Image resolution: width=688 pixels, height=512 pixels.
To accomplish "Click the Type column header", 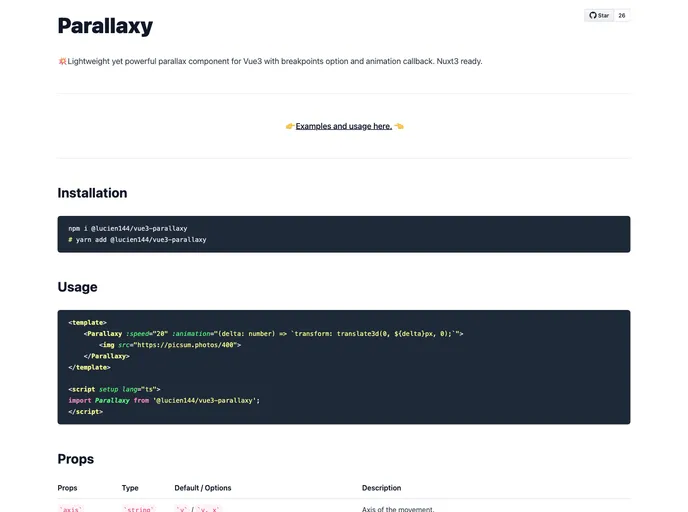I will tap(130, 488).
